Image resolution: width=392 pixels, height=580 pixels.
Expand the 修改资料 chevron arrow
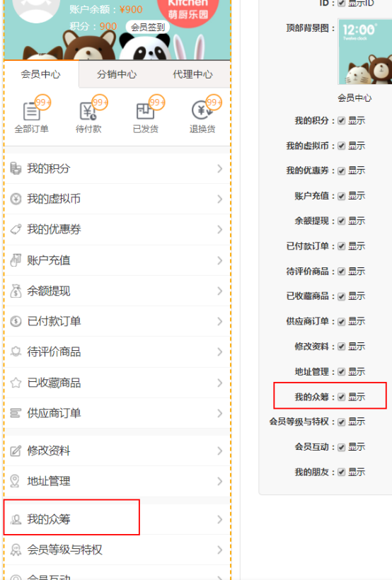pos(220,451)
